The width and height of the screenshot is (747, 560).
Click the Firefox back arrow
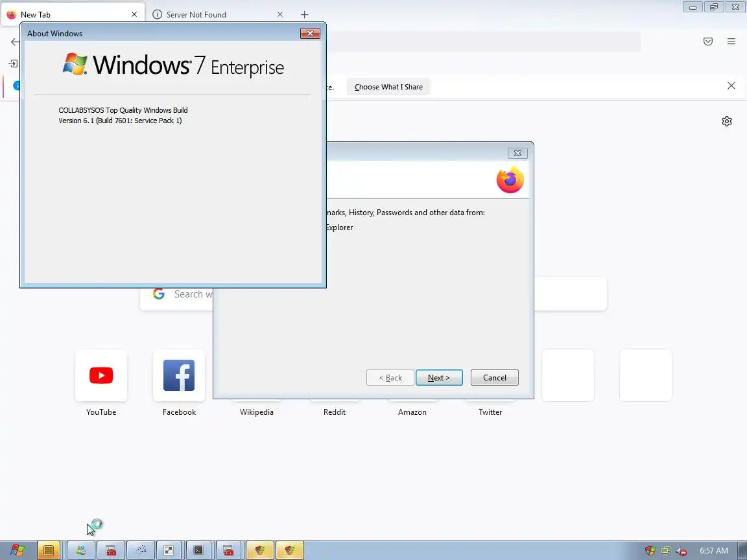[x=15, y=42]
